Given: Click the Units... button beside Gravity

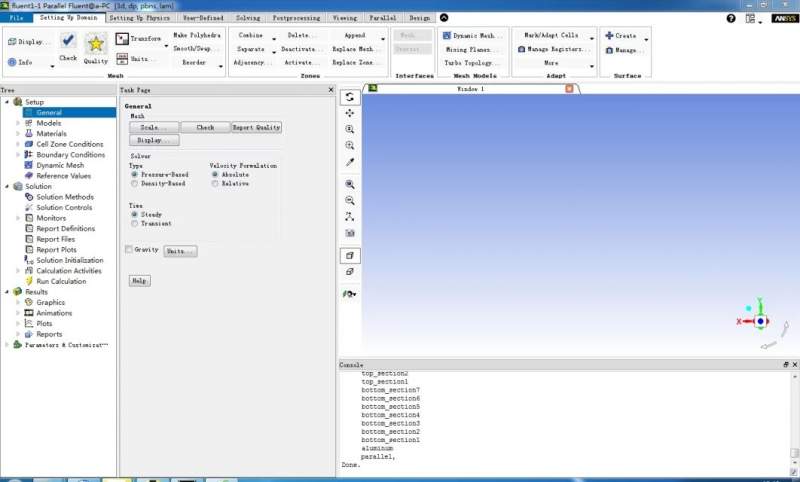Looking at the screenshot, I should (180, 251).
